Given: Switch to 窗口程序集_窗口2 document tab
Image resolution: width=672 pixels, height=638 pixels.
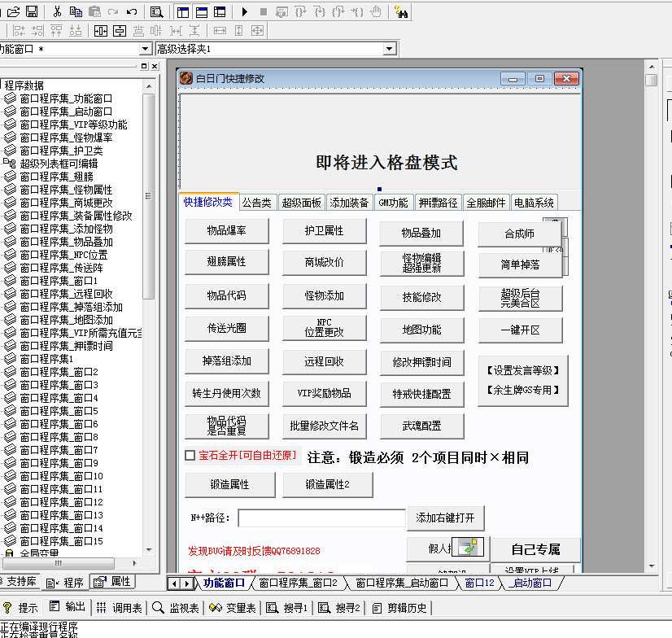Looking at the screenshot, I should click(x=299, y=583).
